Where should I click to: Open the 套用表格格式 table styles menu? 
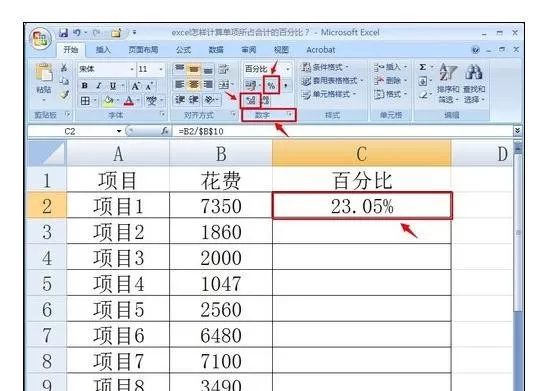[x=332, y=81]
